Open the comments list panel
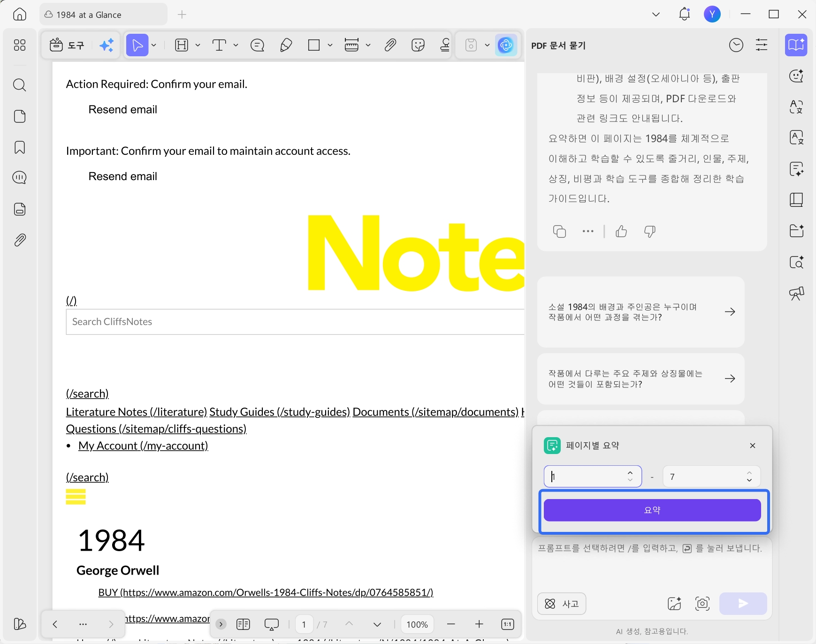This screenshot has width=816, height=644. (20, 177)
